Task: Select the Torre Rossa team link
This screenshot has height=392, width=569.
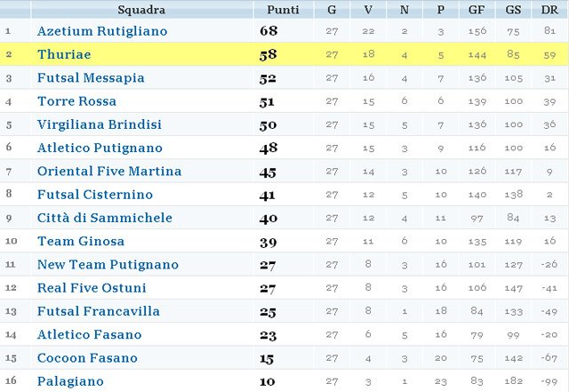Action: (77, 101)
